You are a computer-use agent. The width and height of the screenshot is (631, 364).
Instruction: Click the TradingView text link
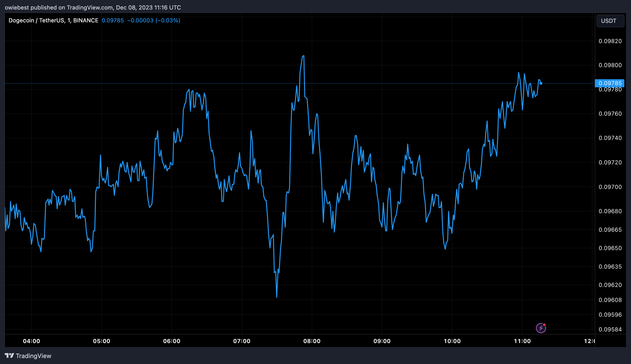(x=34, y=356)
